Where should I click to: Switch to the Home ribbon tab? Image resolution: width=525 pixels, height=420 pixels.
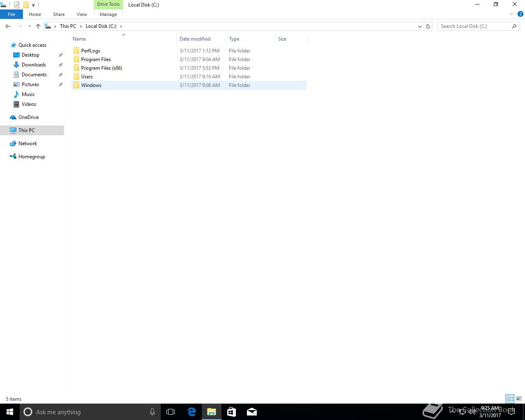(x=35, y=14)
